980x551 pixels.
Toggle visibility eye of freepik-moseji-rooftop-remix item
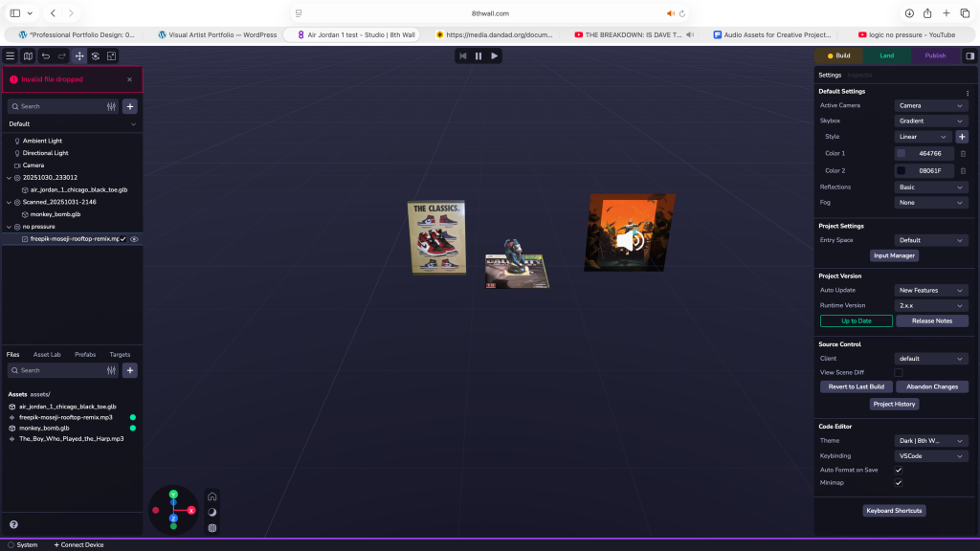134,239
